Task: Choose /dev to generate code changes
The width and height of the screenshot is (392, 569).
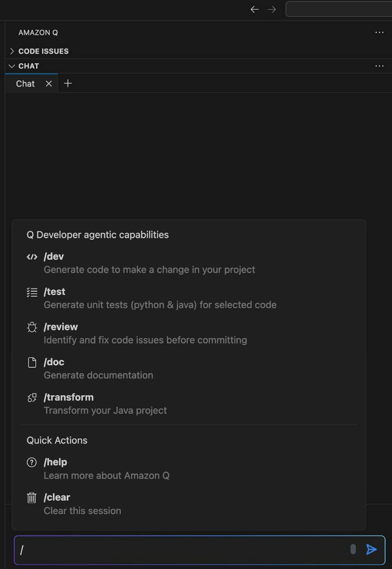Action: tap(54, 257)
